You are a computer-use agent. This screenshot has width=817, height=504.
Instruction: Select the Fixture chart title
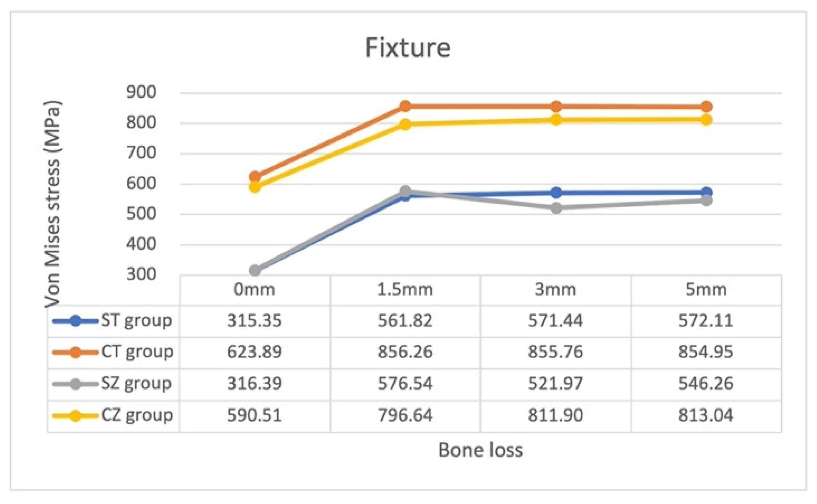408,48
